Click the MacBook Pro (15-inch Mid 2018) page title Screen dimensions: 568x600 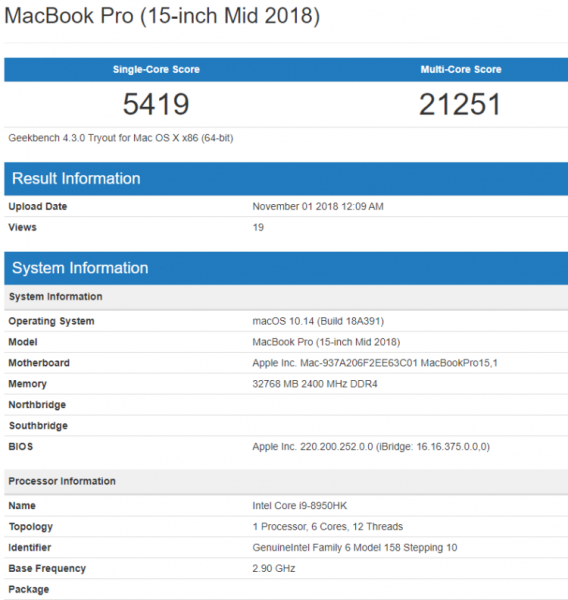pyautogui.click(x=162, y=16)
